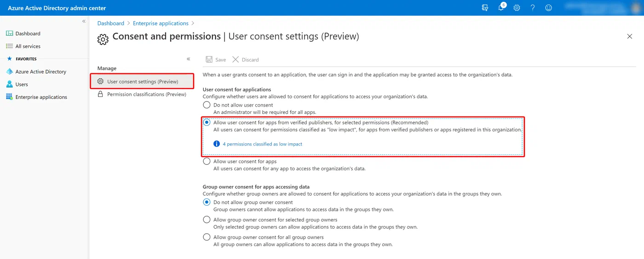Open Dashboard from the sidebar
The width and height of the screenshot is (644, 259).
point(28,34)
